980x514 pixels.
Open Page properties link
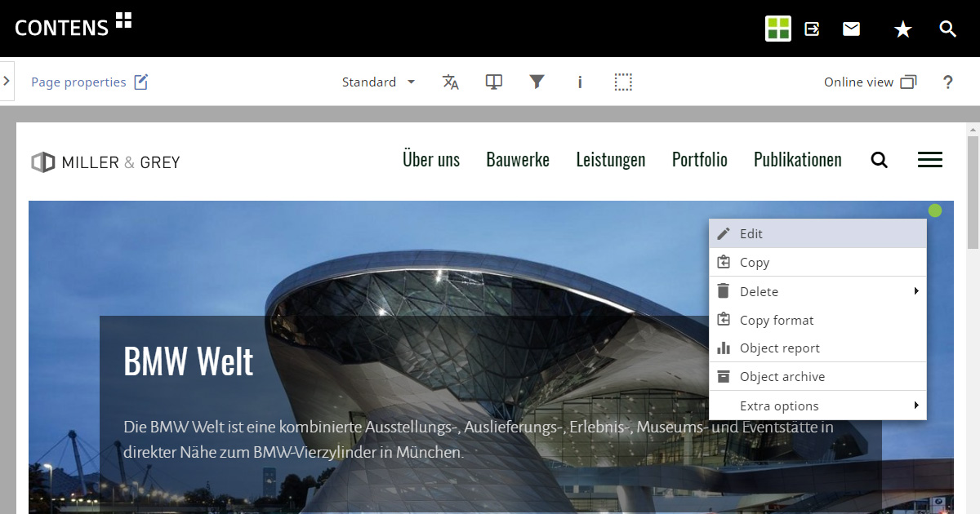click(78, 82)
